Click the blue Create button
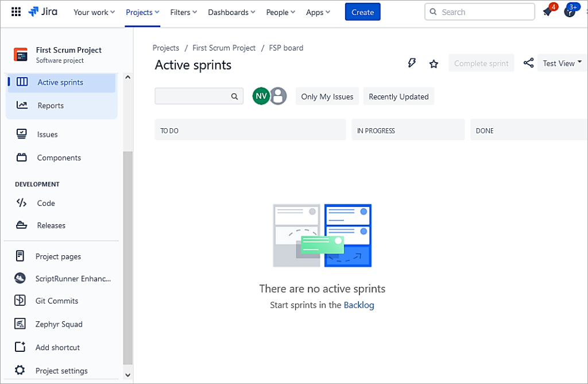Screen dimensions: 588x384 (x=362, y=11)
